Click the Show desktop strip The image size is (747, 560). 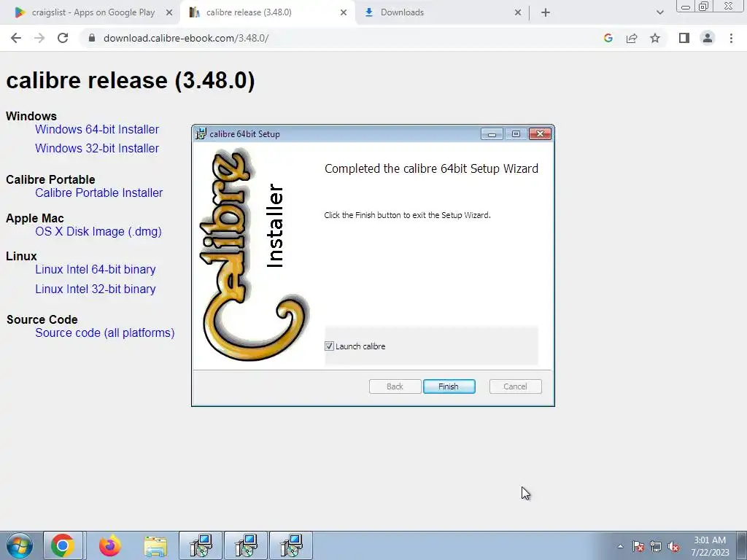pyautogui.click(x=742, y=545)
